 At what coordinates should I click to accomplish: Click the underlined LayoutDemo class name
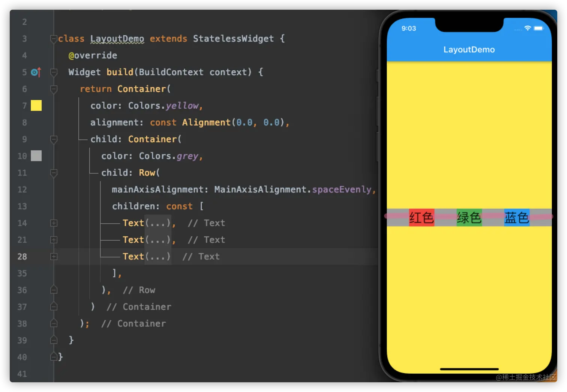[x=117, y=39]
